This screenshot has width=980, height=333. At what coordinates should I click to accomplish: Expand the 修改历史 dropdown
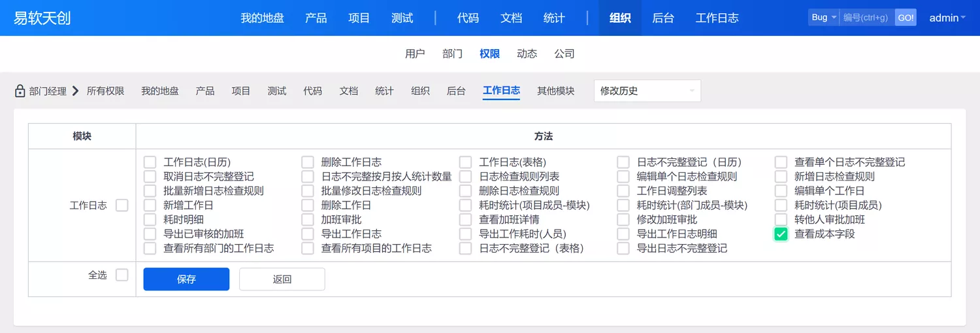click(x=647, y=91)
